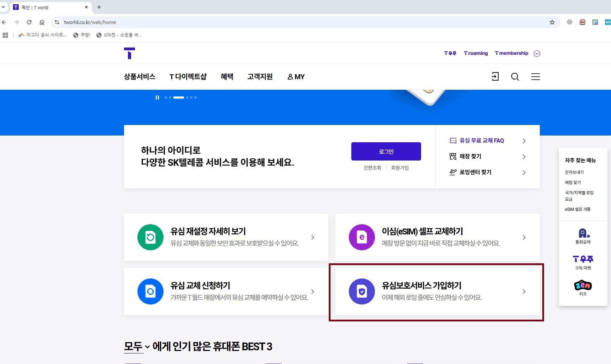
Task: Open the search magnifier icon
Action: coord(515,76)
